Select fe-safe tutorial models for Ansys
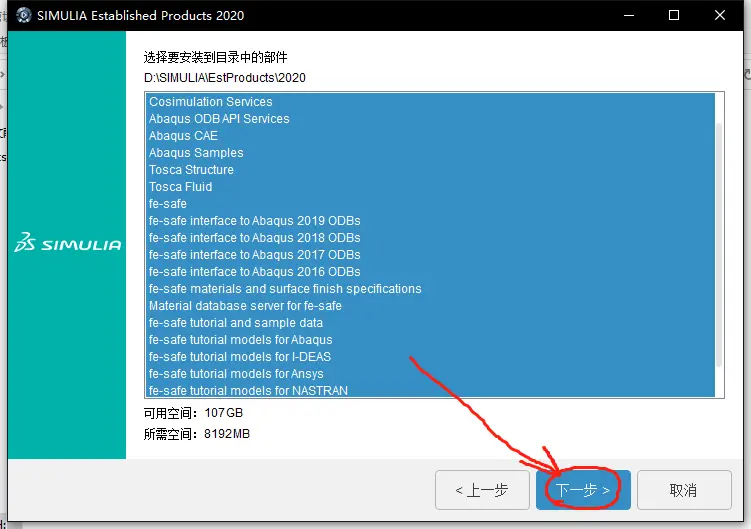Viewport: 751px width, 529px height. [430, 374]
